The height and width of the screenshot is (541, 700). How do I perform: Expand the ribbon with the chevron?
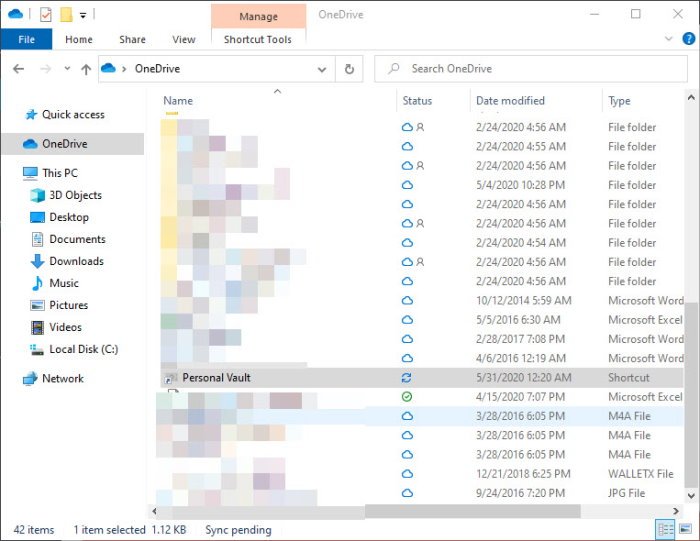(x=668, y=39)
